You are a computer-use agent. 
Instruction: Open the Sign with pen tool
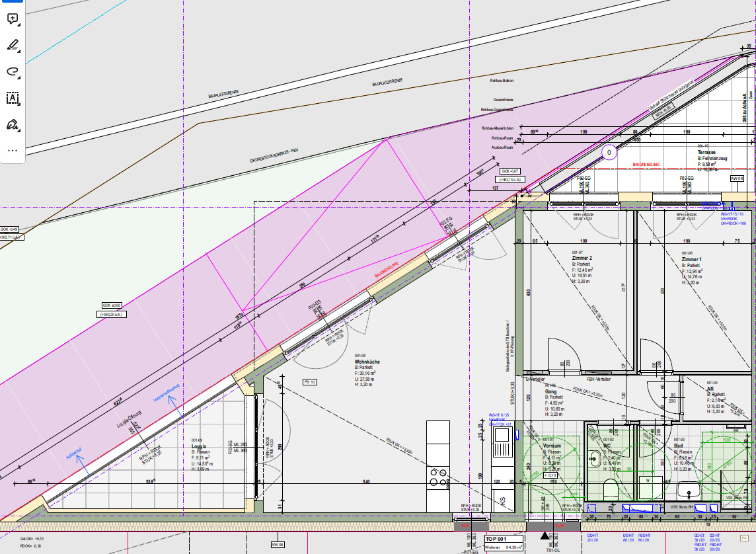pos(13,124)
